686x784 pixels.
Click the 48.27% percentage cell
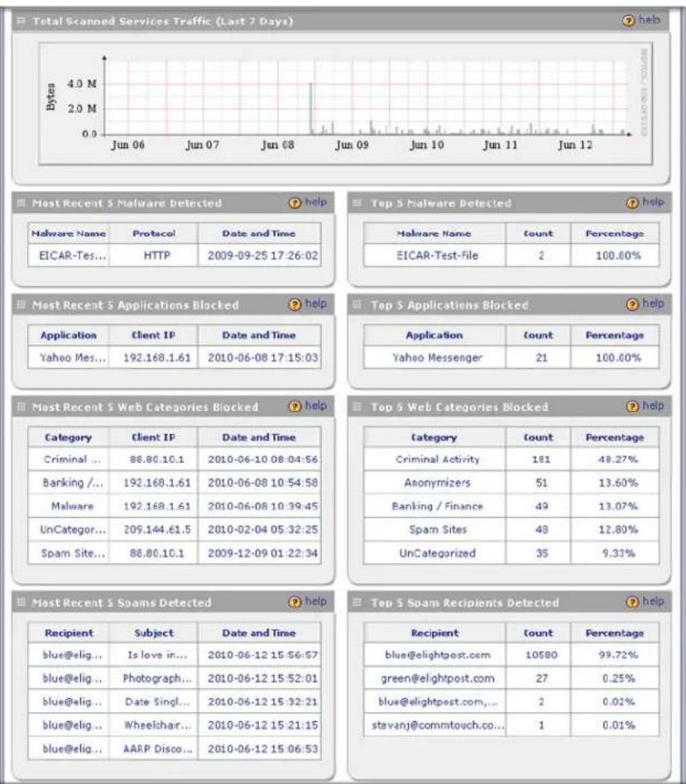618,460
